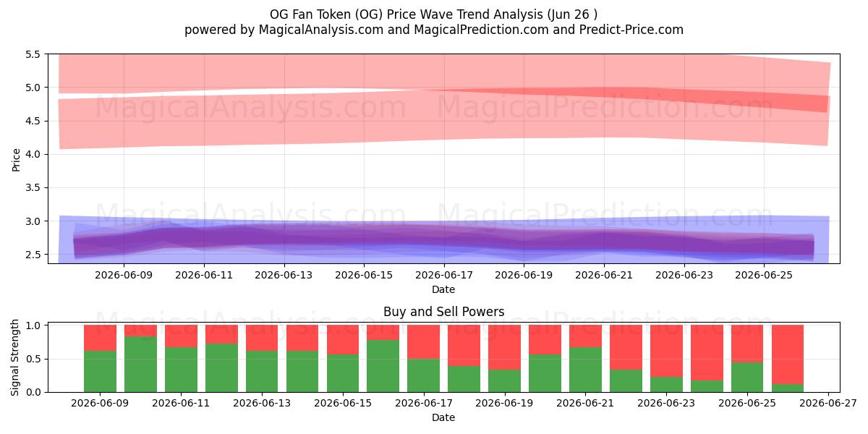Screen dimensions: 868x434
Task: Click the green buy bar for 2026-06-25
Action: pos(747,377)
